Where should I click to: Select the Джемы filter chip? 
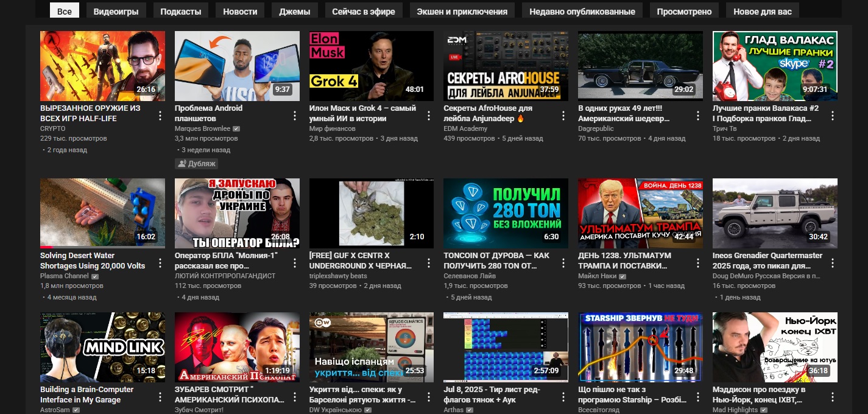(295, 11)
